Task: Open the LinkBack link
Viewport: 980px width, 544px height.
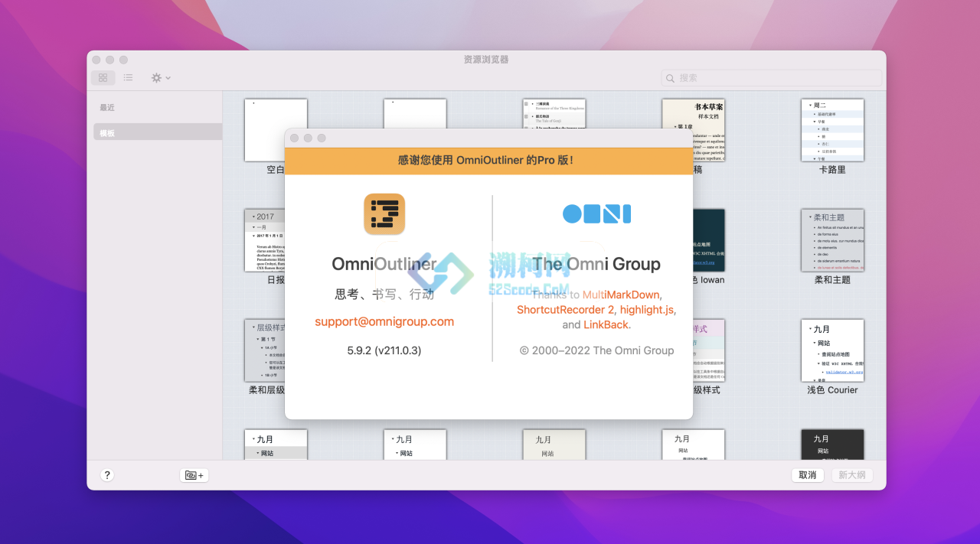Action: tap(606, 324)
